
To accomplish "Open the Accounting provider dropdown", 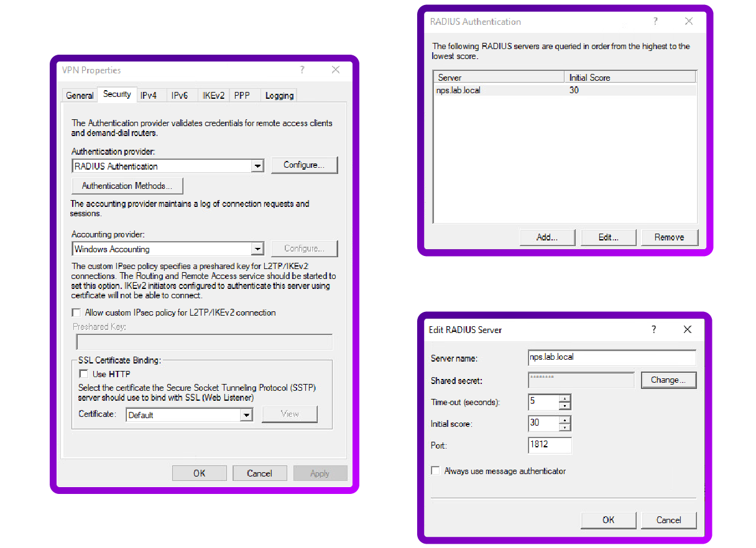I will [257, 249].
